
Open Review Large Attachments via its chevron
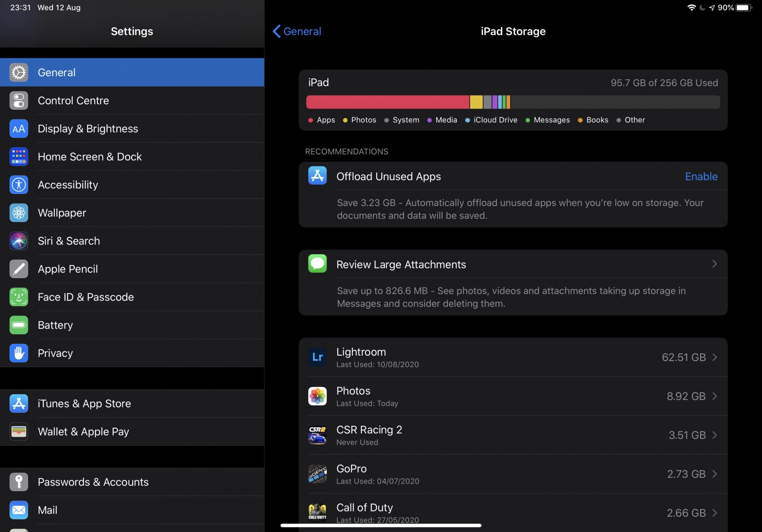(x=715, y=264)
